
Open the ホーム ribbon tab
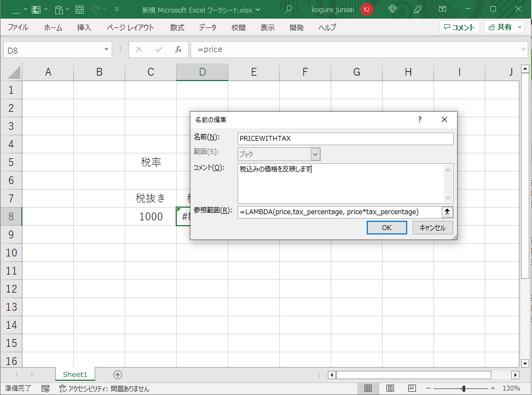tap(53, 27)
